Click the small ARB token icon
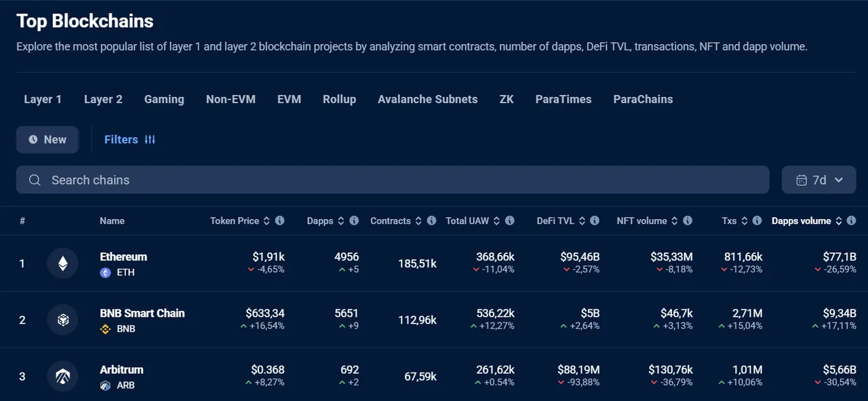 [105, 385]
